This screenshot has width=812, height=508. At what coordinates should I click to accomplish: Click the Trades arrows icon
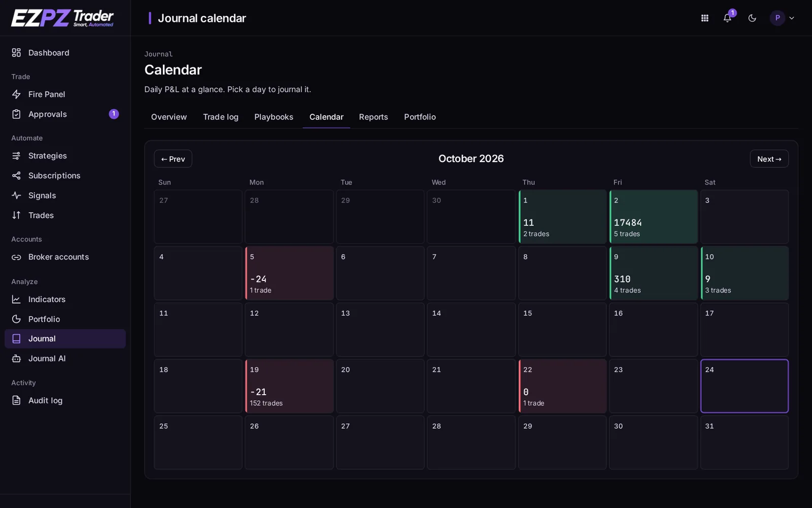pos(16,215)
